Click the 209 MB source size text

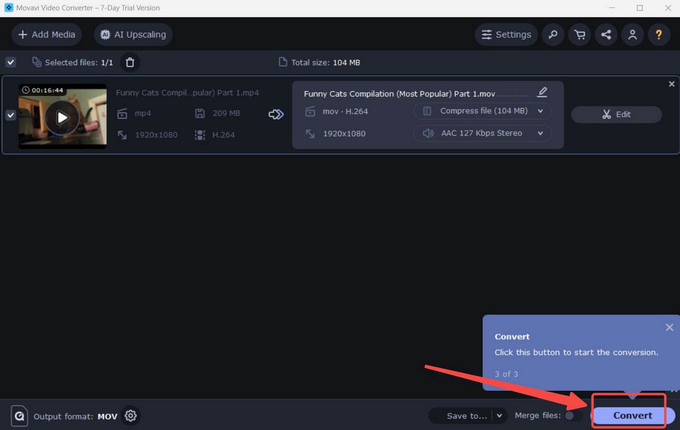click(x=226, y=113)
